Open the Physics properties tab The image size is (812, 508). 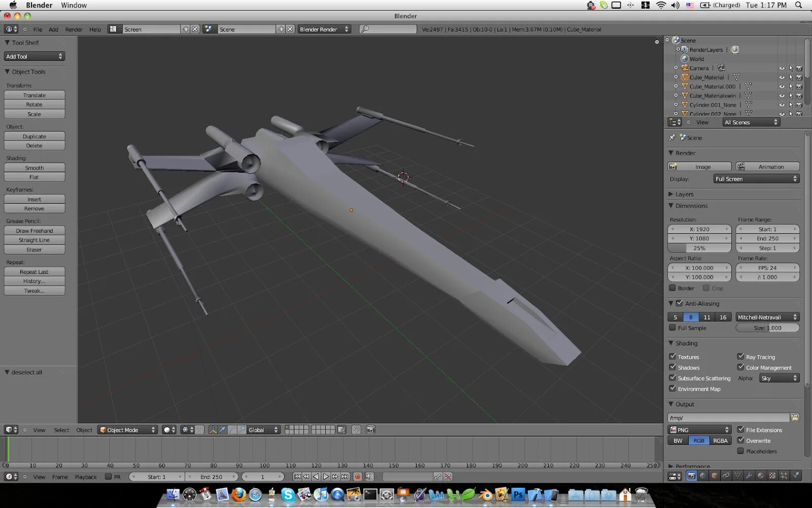click(x=796, y=476)
